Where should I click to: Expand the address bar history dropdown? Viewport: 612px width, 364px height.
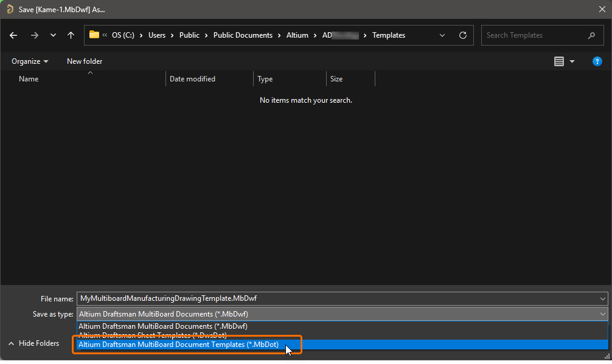click(x=442, y=35)
